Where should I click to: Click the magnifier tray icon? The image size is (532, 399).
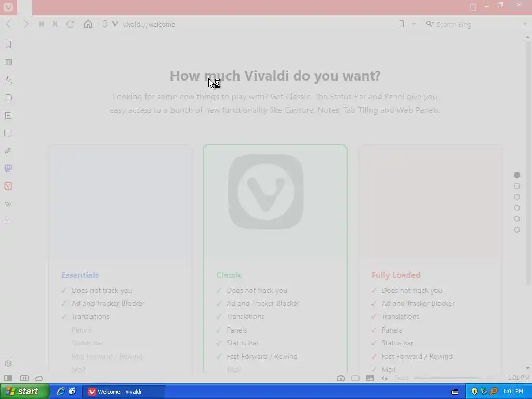[494, 391]
